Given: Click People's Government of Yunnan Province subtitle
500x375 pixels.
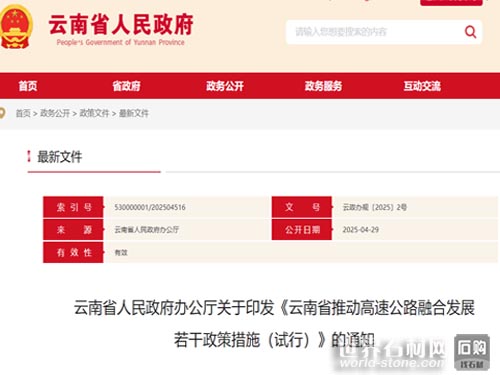Looking at the screenshot, I should (x=121, y=42).
